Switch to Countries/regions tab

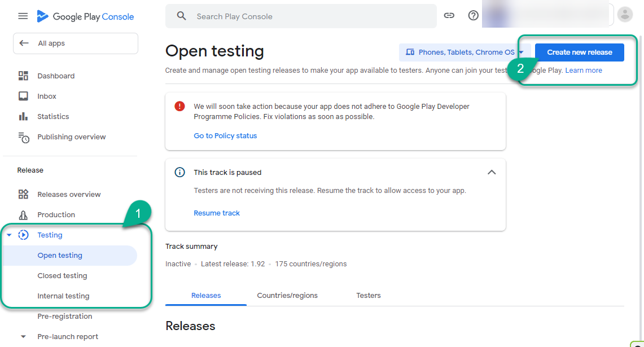[287, 295]
